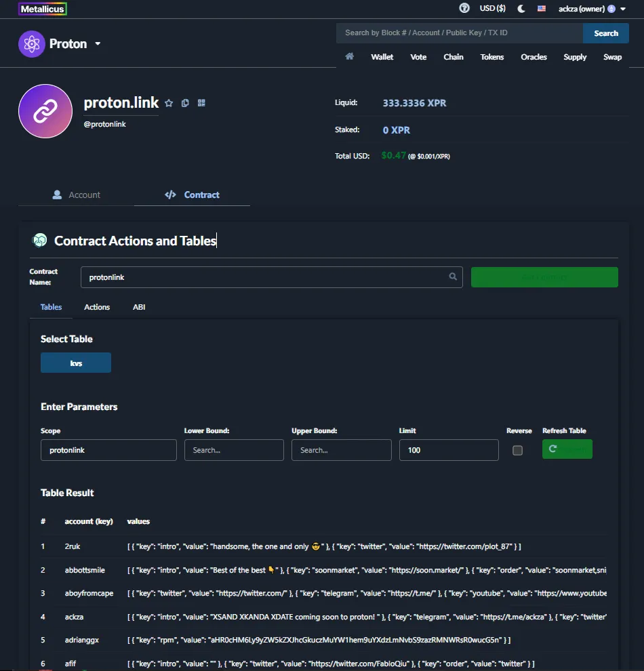The width and height of the screenshot is (644, 671).
Task: Show QR code icon next to proton.link
Action: click(201, 103)
